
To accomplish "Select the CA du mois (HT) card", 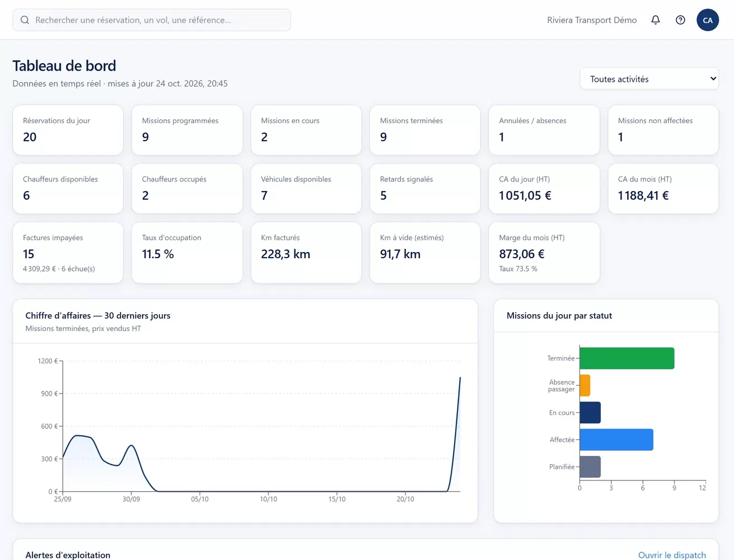I will [x=663, y=189].
